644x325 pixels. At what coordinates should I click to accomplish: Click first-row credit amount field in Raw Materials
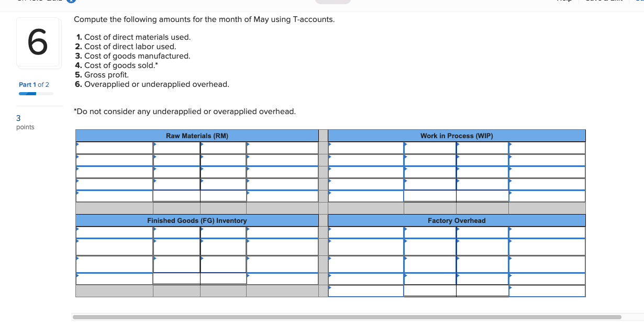point(223,148)
